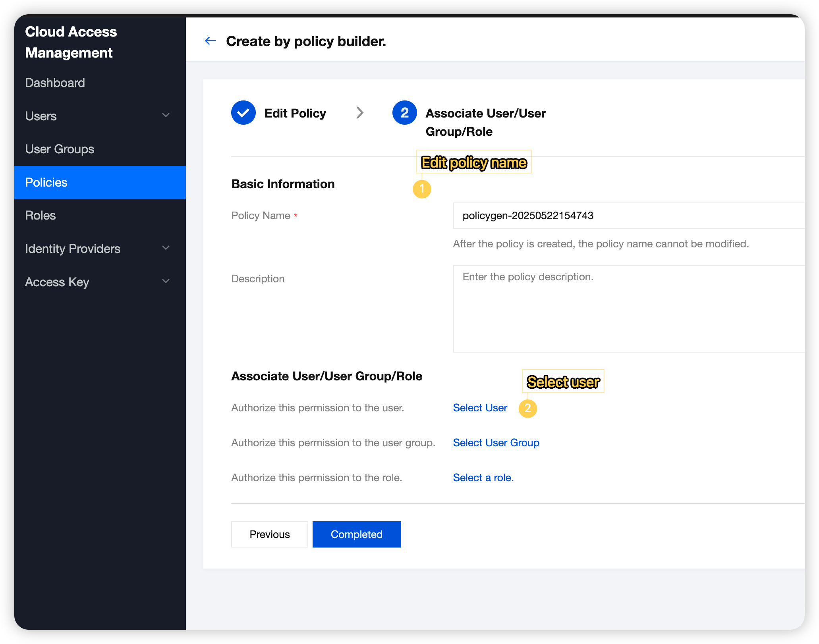
Task: Click the policy Description text area
Action: tap(628, 309)
